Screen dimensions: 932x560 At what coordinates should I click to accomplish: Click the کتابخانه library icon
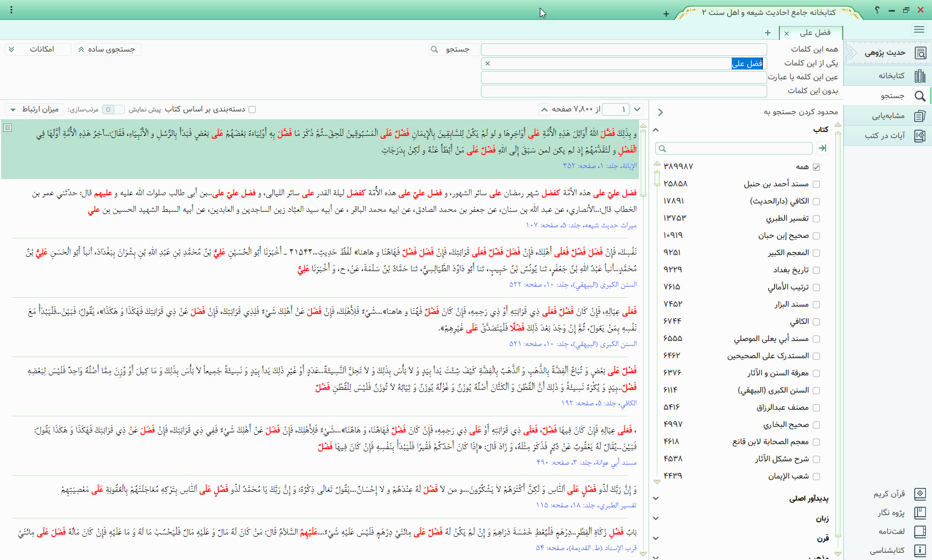(920, 76)
